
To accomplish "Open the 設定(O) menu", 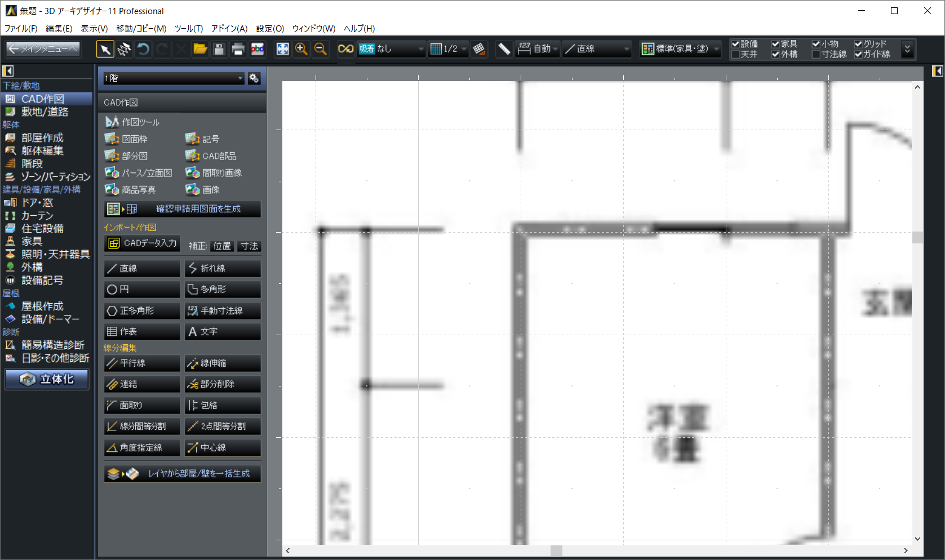I will point(270,28).
